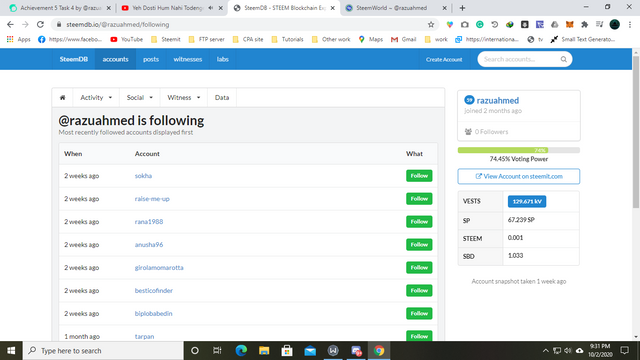Follow the biplobabedin account

tap(419, 313)
